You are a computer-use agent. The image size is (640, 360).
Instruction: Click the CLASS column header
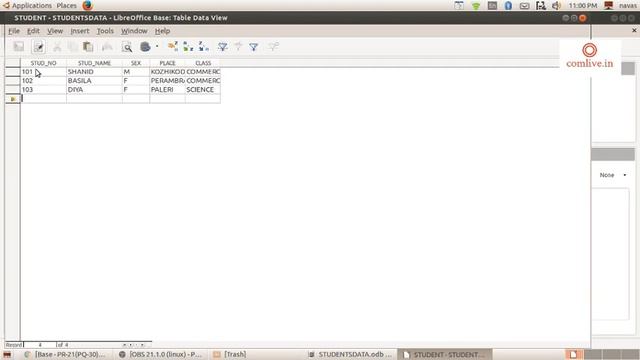pos(203,63)
